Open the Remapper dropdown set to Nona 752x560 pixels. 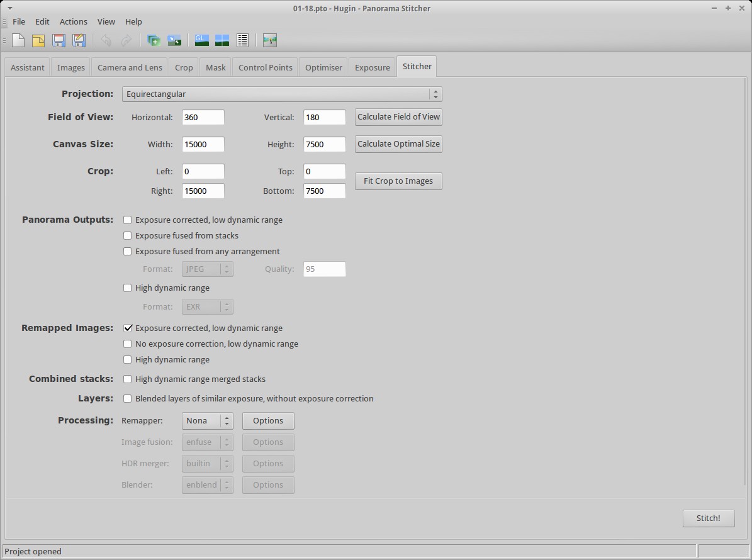point(207,420)
